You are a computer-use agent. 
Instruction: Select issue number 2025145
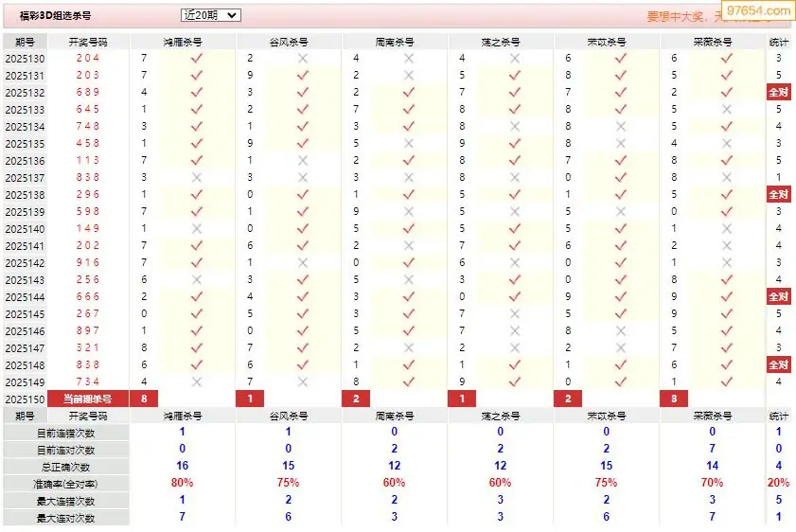pyautogui.click(x=25, y=314)
